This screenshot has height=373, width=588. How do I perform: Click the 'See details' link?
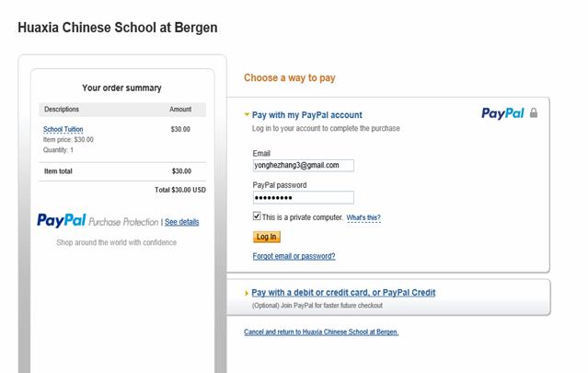181,222
